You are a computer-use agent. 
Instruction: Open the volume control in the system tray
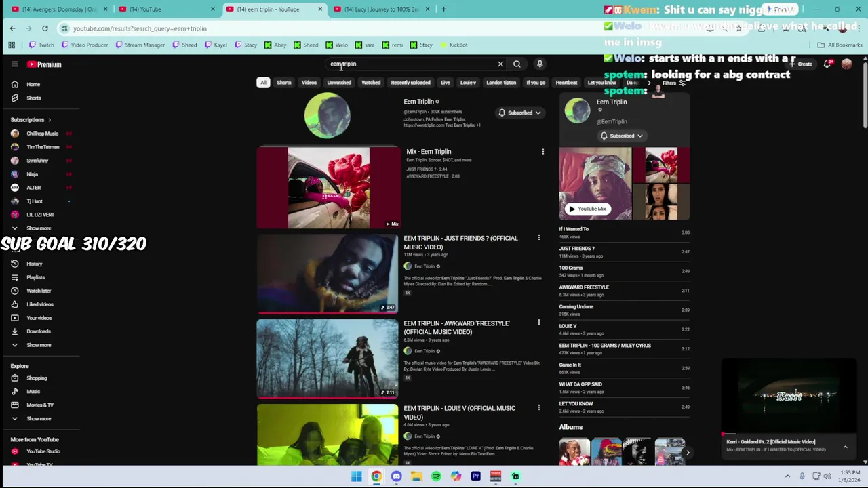[x=827, y=476]
